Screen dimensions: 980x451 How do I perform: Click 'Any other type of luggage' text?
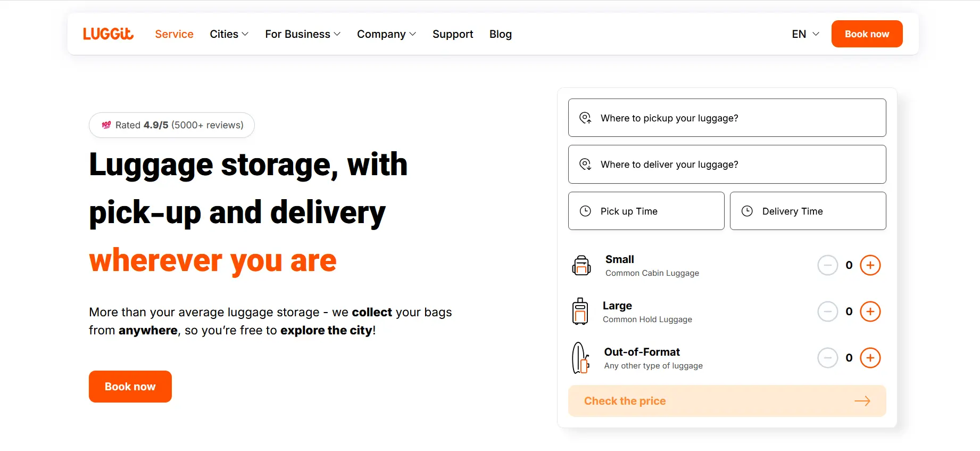point(653,366)
